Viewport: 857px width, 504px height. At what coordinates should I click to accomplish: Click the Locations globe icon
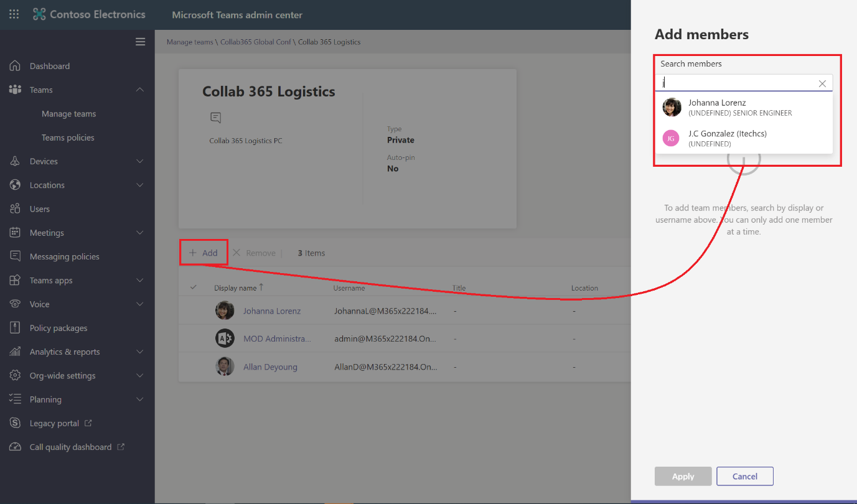(16, 185)
